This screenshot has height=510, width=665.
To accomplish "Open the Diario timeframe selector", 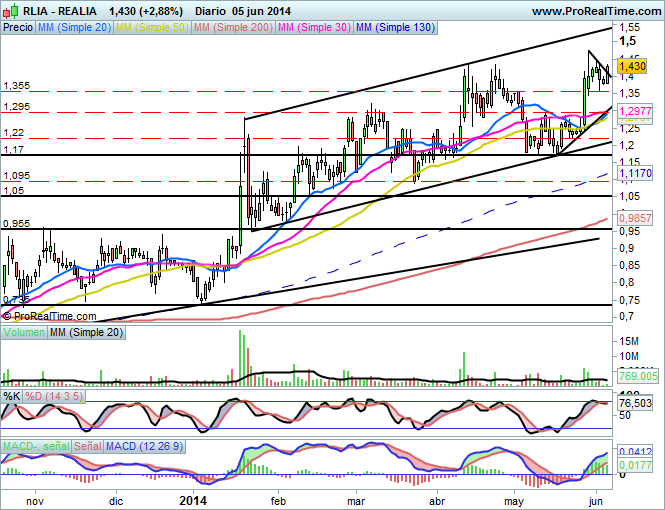I will click(212, 10).
